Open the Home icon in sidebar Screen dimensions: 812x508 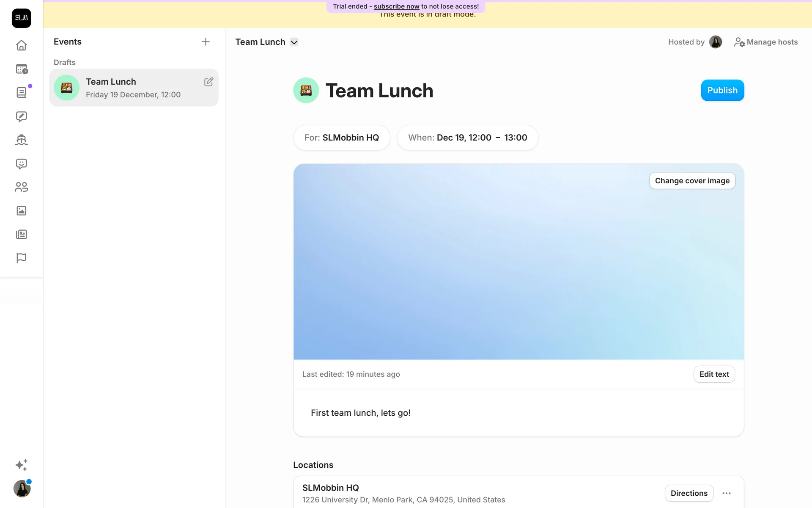pos(21,45)
